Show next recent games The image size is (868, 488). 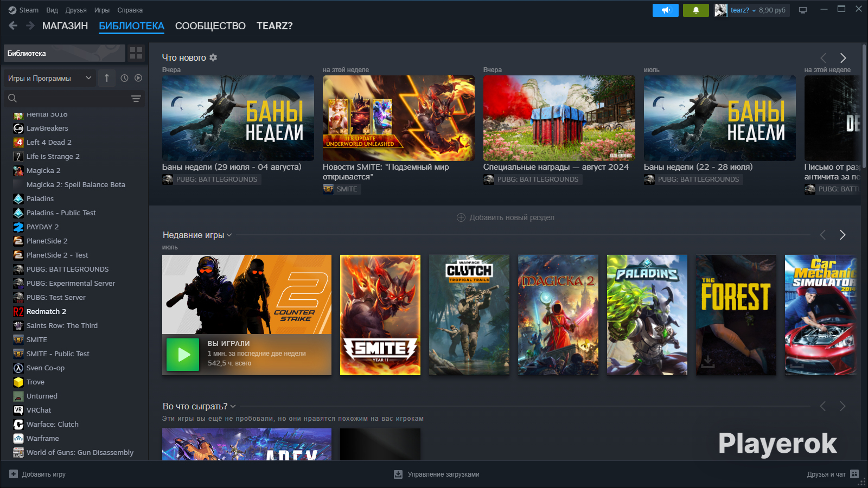point(843,235)
